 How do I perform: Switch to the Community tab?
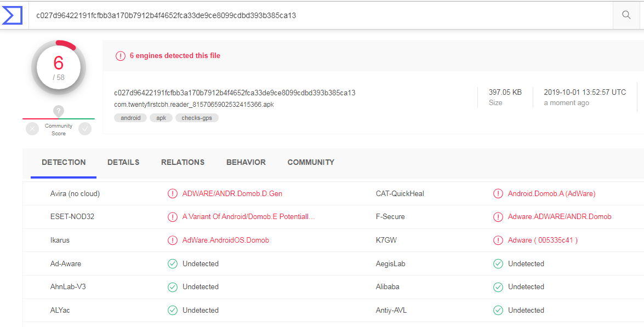tap(311, 162)
